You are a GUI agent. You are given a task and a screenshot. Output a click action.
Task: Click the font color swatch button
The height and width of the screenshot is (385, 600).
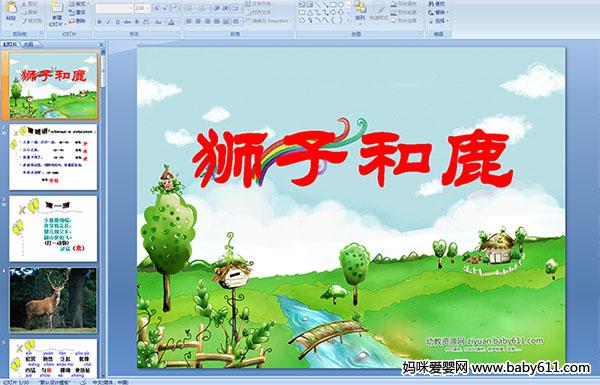pyautogui.click(x=171, y=22)
